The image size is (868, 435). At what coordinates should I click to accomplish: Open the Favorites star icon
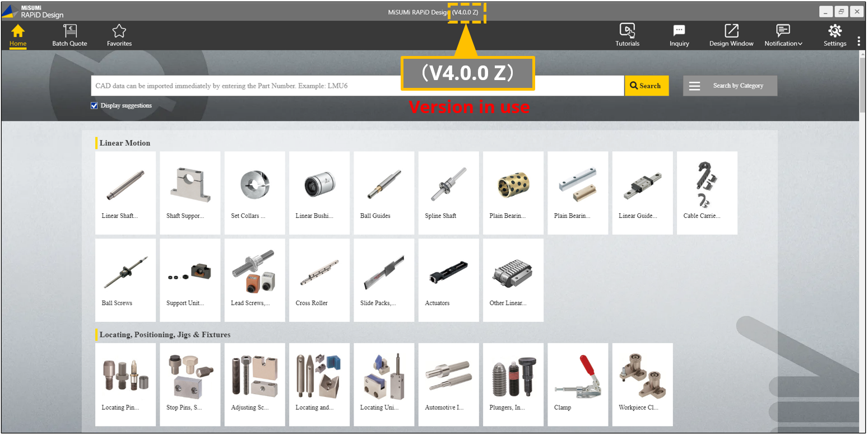(x=119, y=35)
